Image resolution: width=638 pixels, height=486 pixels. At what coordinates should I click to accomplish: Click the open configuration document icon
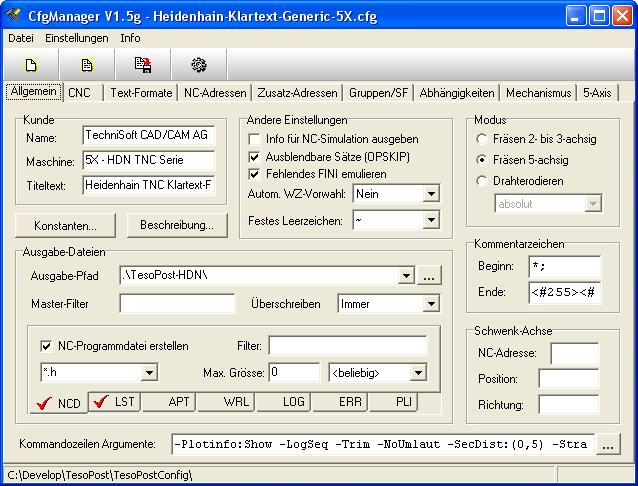click(x=88, y=65)
